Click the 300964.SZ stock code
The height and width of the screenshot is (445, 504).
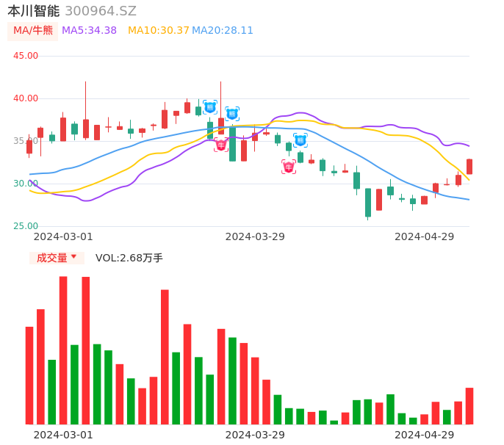pyautogui.click(x=101, y=11)
